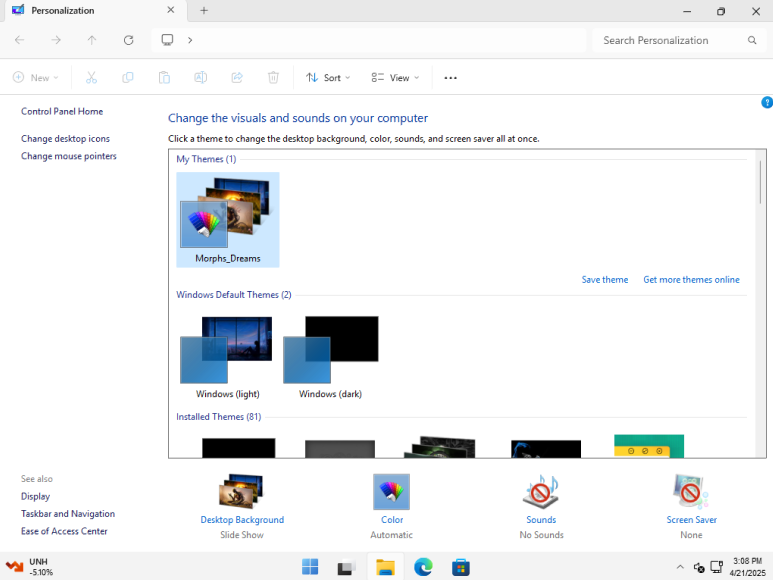This screenshot has width=773, height=580.
Task: Open the UNH stock widget
Action: [x=30, y=567]
